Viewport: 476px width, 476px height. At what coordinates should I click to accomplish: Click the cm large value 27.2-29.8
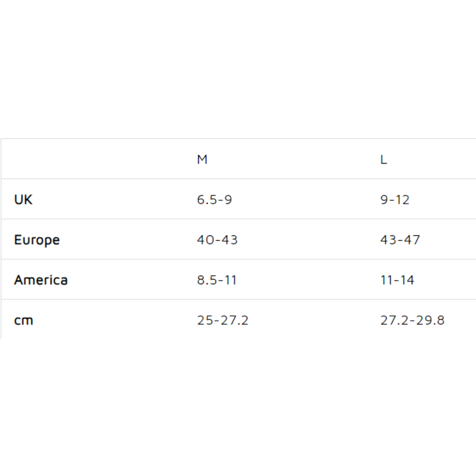[412, 320]
